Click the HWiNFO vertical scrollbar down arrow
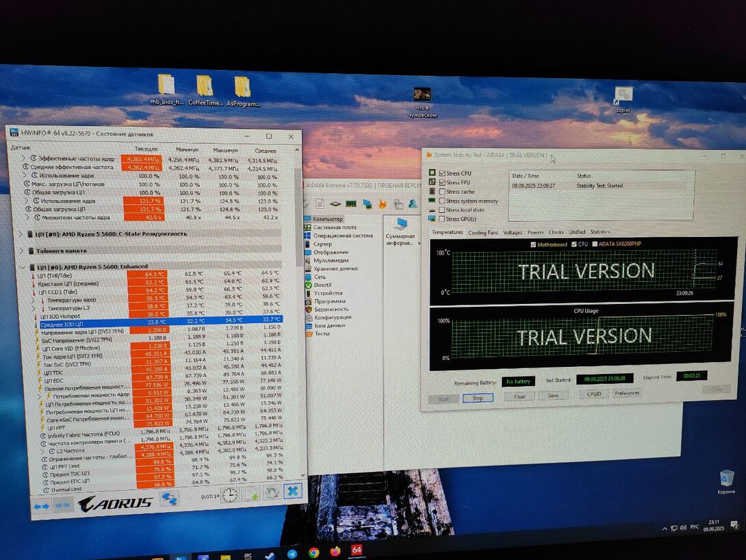746x560 pixels. click(303, 475)
